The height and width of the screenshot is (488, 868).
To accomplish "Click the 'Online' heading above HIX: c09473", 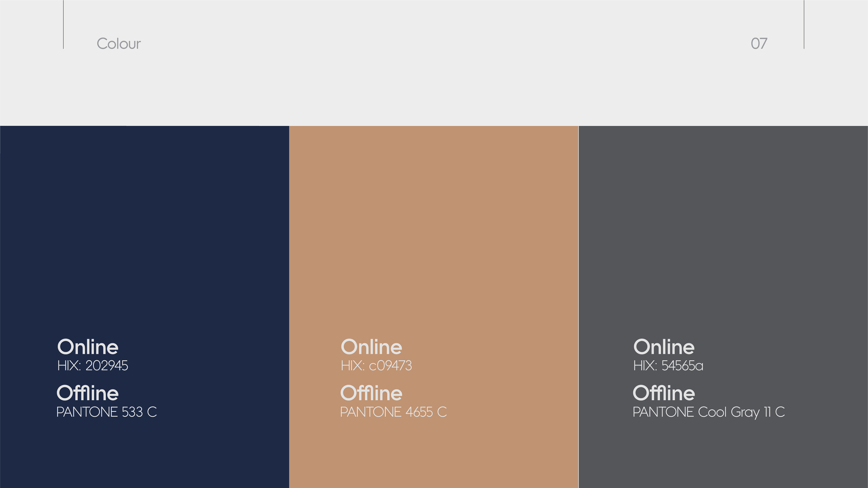I will 371,347.
